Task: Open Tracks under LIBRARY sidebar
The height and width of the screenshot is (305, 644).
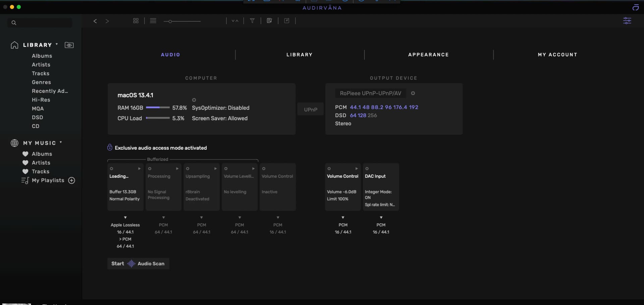Action: coord(41,73)
